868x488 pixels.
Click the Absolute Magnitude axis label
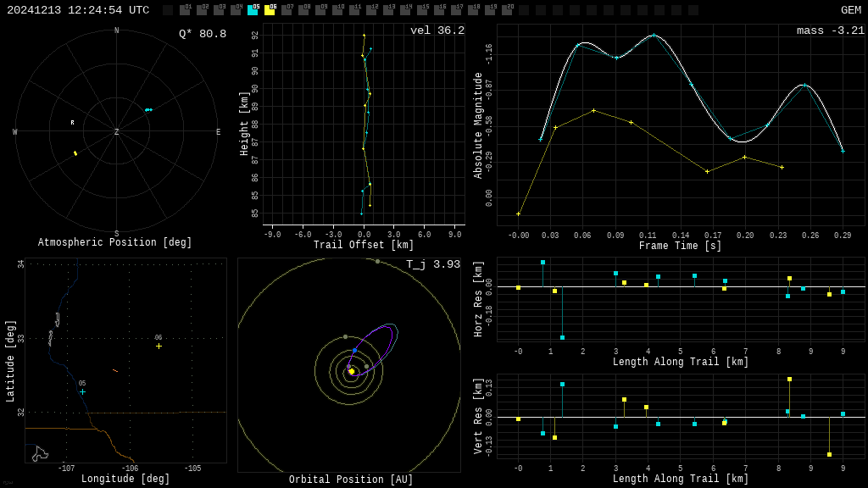(478, 125)
